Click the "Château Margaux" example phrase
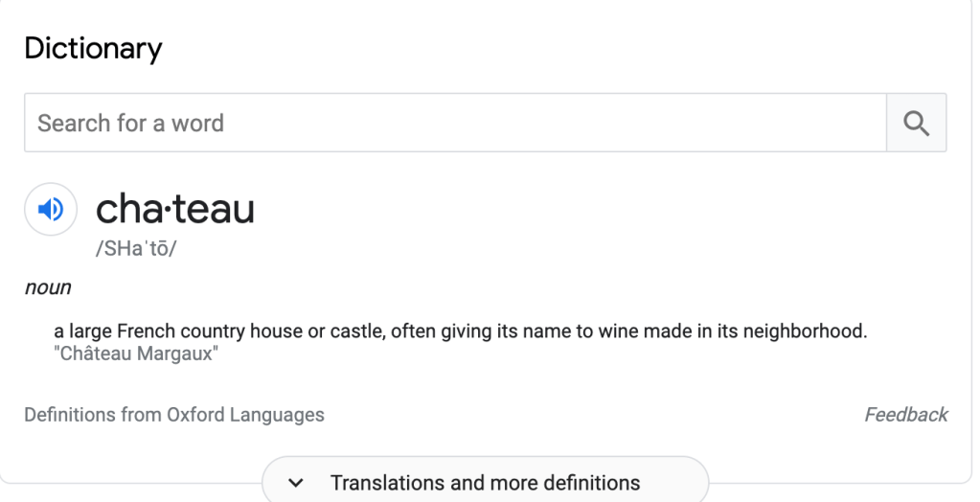Screen dimensions: 980x502 click(x=136, y=354)
